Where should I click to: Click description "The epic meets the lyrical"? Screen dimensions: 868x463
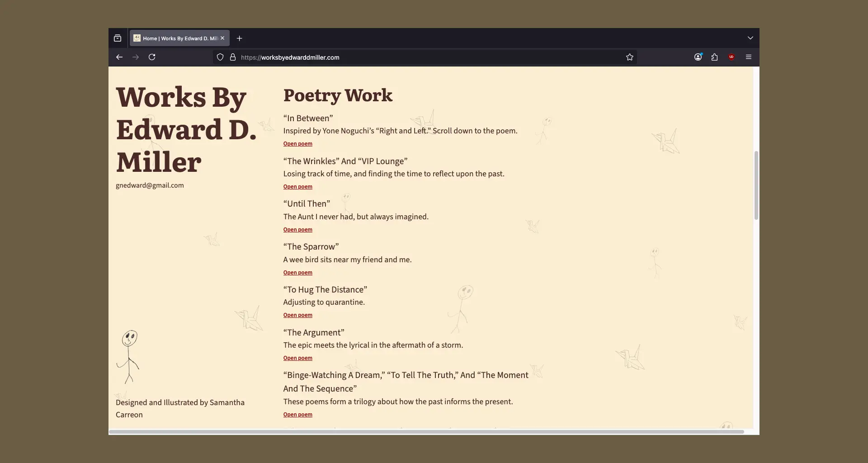pyautogui.click(x=373, y=345)
